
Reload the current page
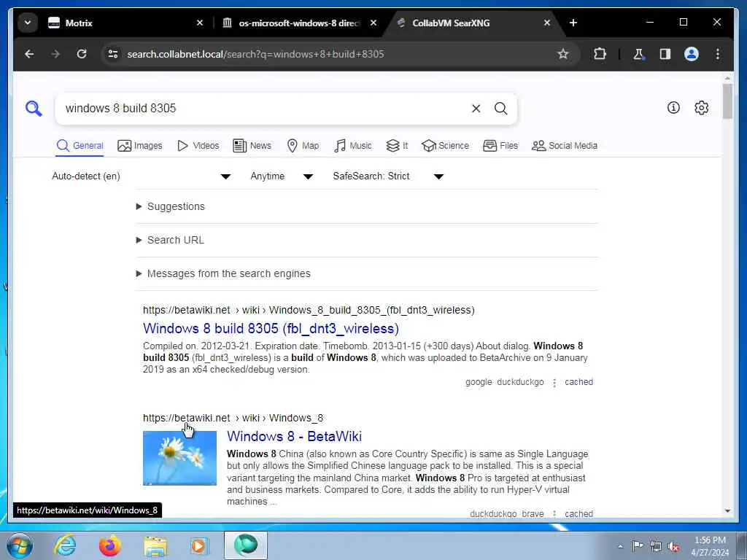[82, 54]
